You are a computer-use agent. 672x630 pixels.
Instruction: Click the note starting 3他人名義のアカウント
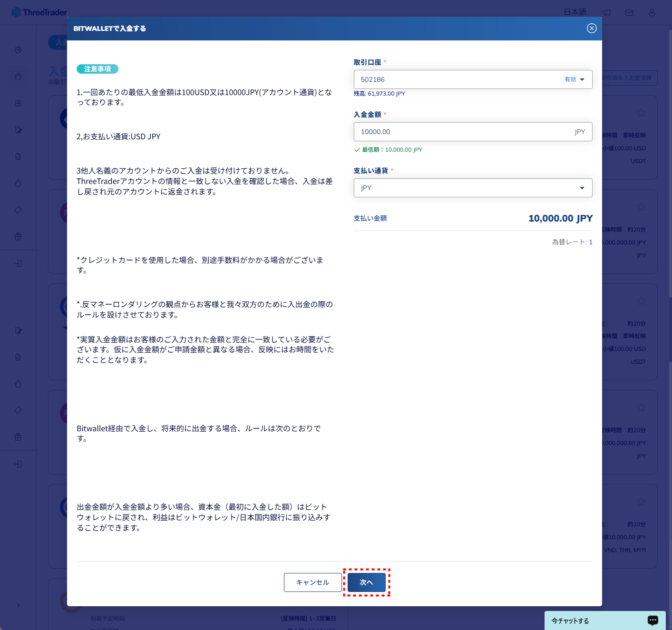[205, 181]
